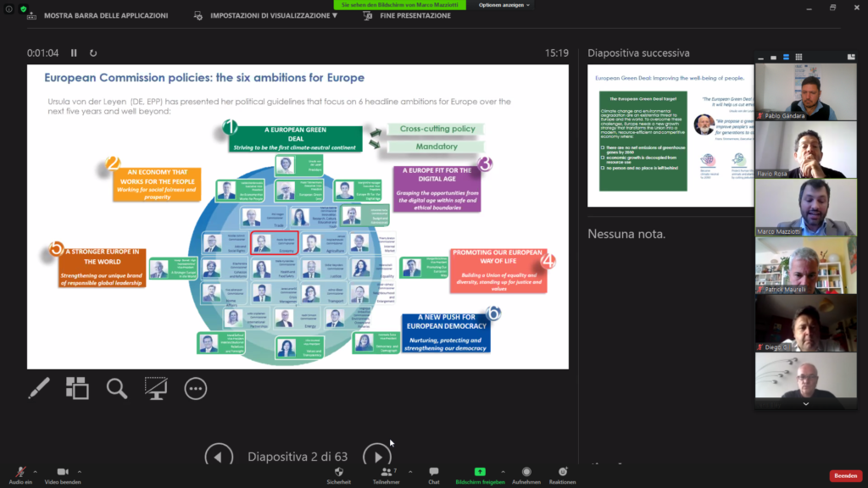Image resolution: width=868 pixels, height=488 pixels.
Task: Advance to the next slide arrow
Action: (x=377, y=457)
